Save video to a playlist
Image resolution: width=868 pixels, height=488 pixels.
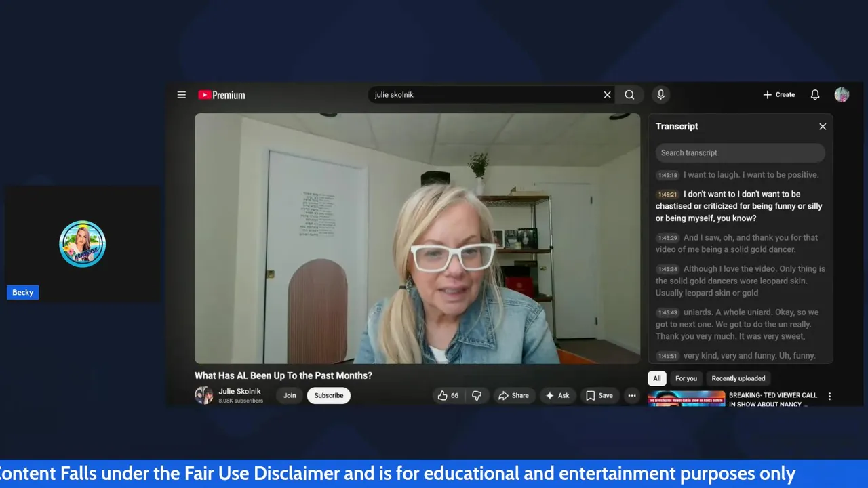pos(599,395)
